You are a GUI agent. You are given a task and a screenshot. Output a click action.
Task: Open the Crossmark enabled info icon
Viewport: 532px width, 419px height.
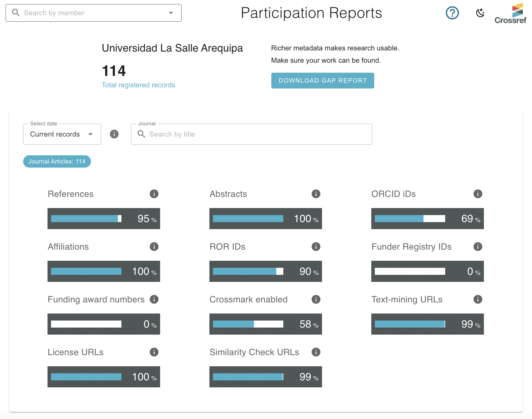[316, 299]
